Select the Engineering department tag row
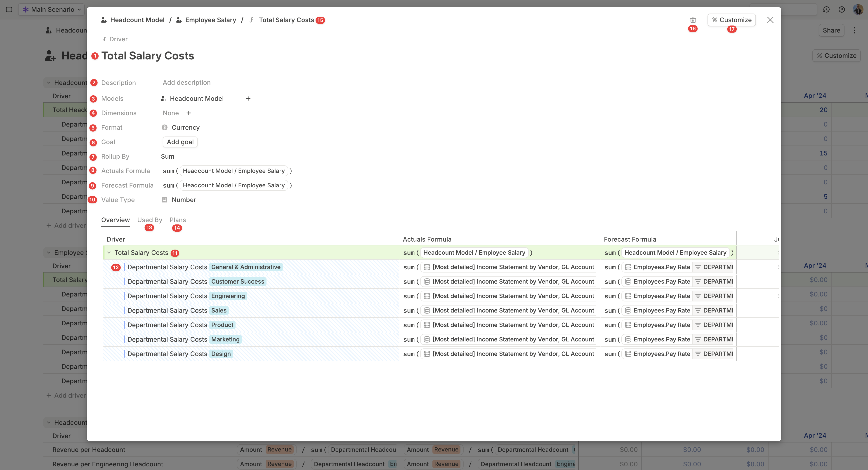The image size is (868, 470). pyautogui.click(x=228, y=296)
